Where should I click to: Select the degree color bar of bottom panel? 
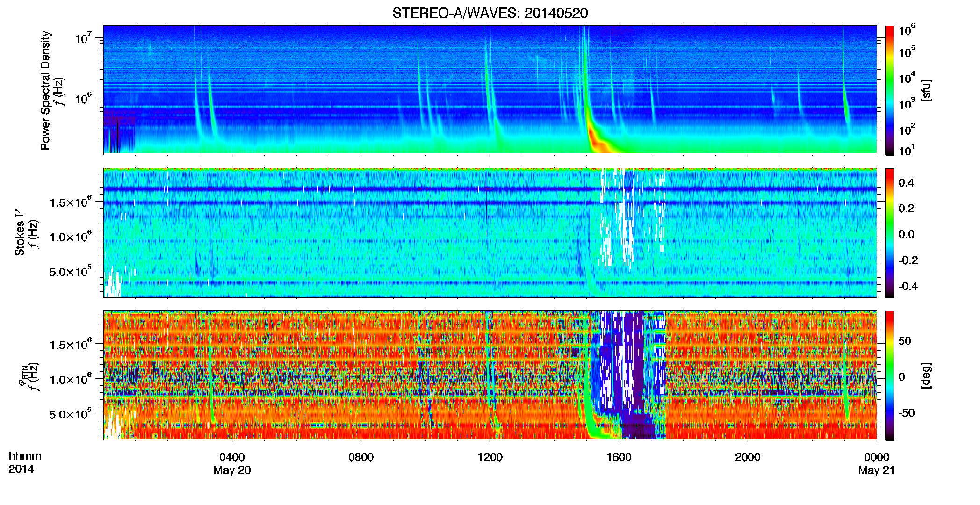(890, 375)
